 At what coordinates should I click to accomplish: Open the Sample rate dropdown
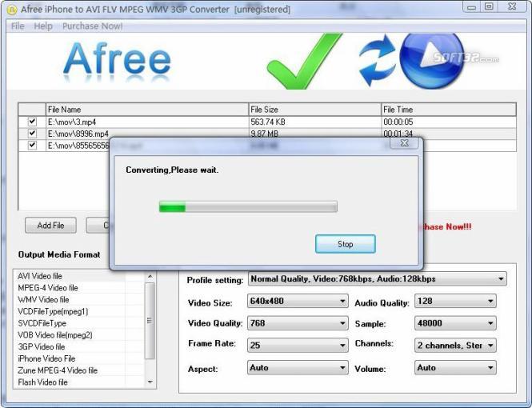point(455,323)
